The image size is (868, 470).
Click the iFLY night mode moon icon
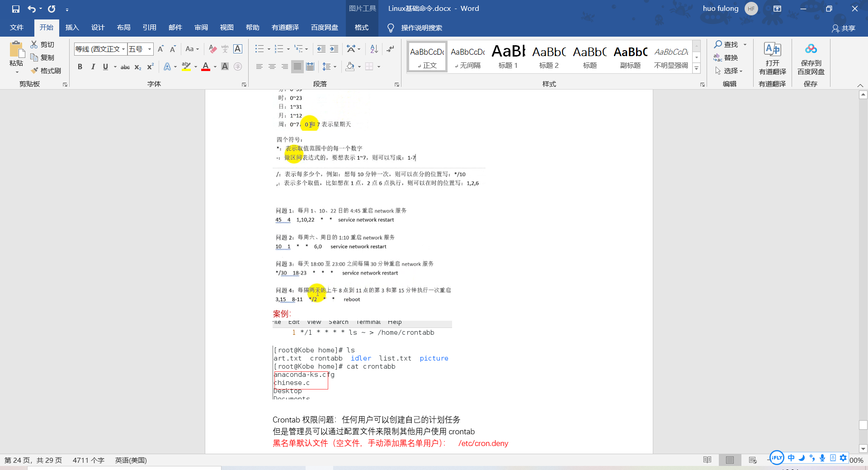[801, 458]
